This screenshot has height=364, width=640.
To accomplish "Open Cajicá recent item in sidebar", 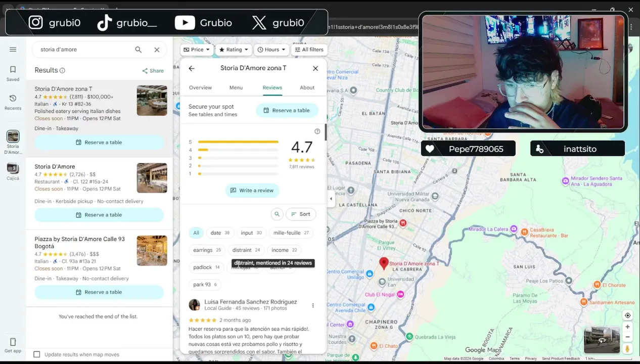I will click(13, 171).
